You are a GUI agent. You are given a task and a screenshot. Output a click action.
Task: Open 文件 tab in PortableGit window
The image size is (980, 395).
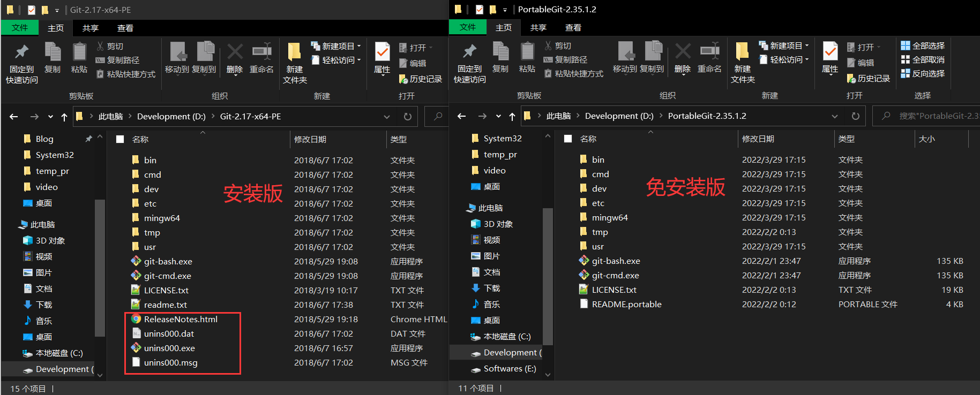pyautogui.click(x=468, y=27)
